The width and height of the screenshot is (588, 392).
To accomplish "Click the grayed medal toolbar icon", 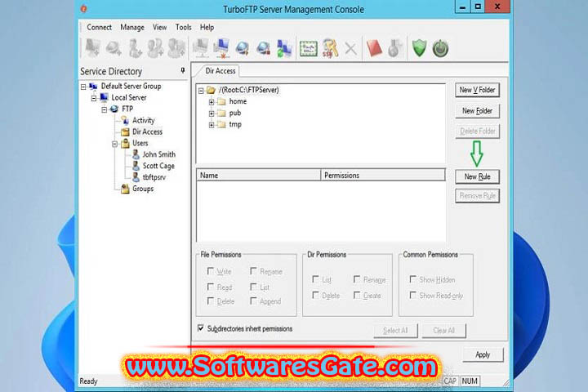I will tap(394, 48).
